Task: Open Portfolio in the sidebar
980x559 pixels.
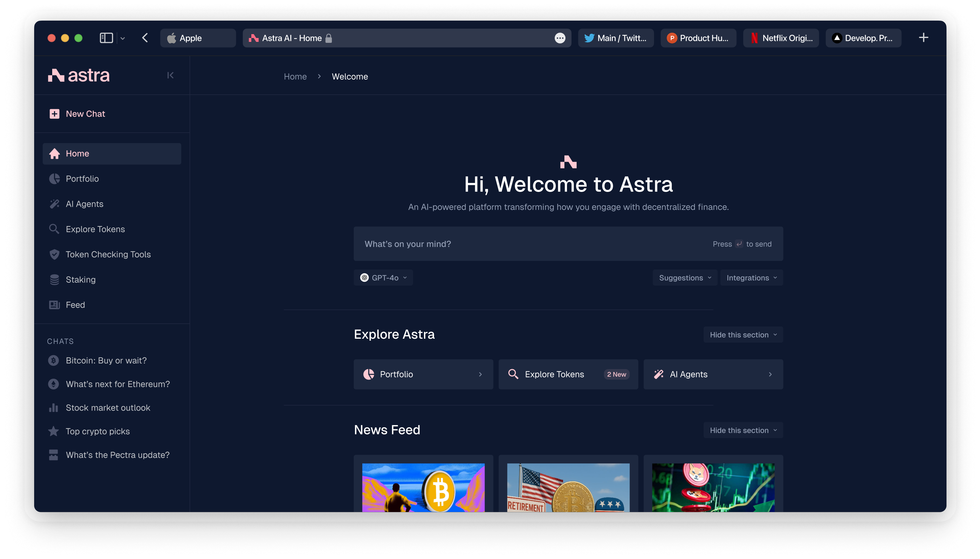Action: (x=112, y=179)
